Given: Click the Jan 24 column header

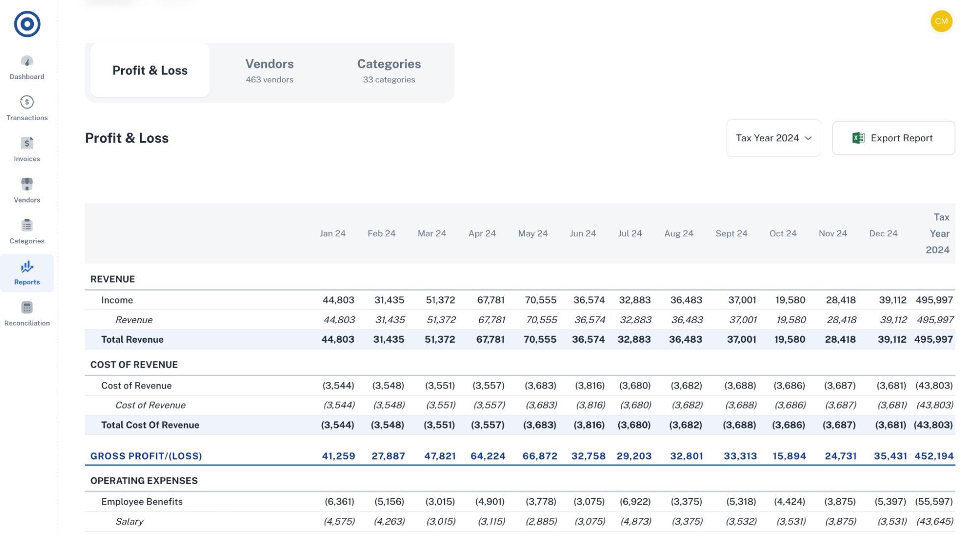Looking at the screenshot, I should coord(332,233).
